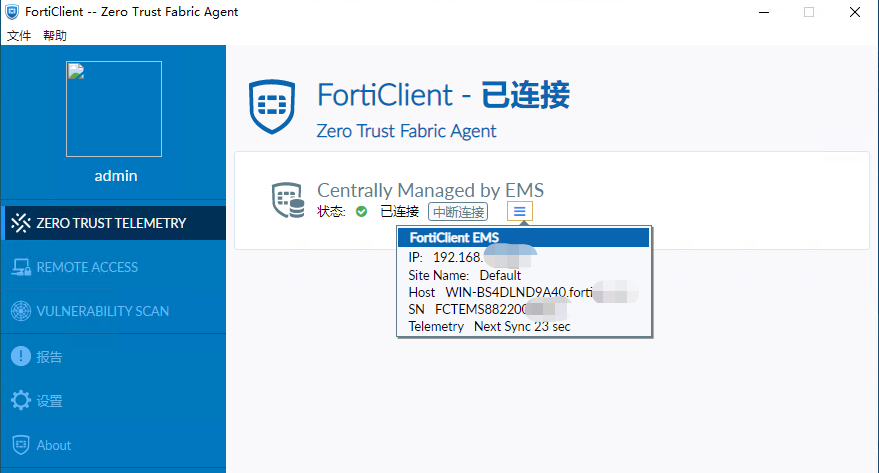Click the About shield icon
The width and height of the screenshot is (879, 473).
[x=20, y=445]
